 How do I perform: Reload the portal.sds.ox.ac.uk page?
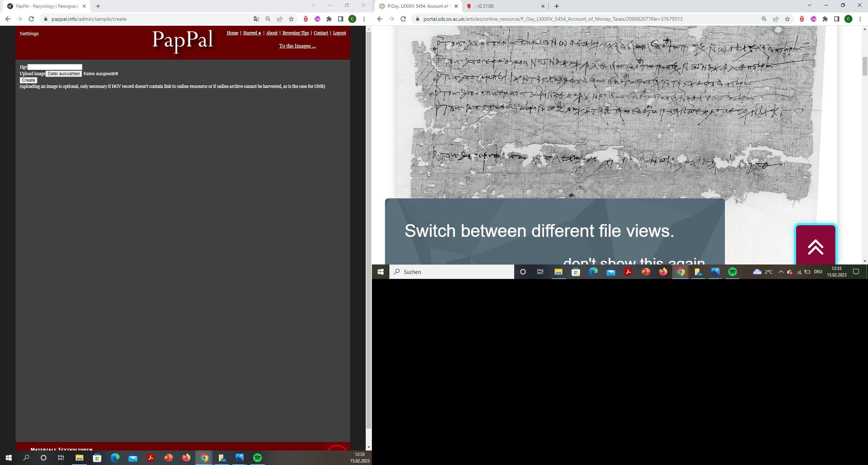pos(403,19)
